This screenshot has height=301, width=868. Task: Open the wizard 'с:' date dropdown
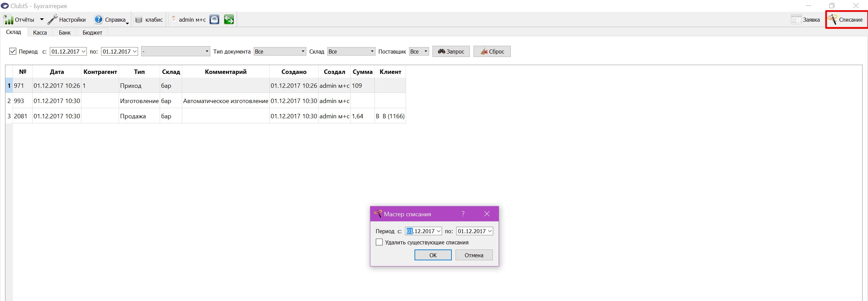tap(439, 231)
